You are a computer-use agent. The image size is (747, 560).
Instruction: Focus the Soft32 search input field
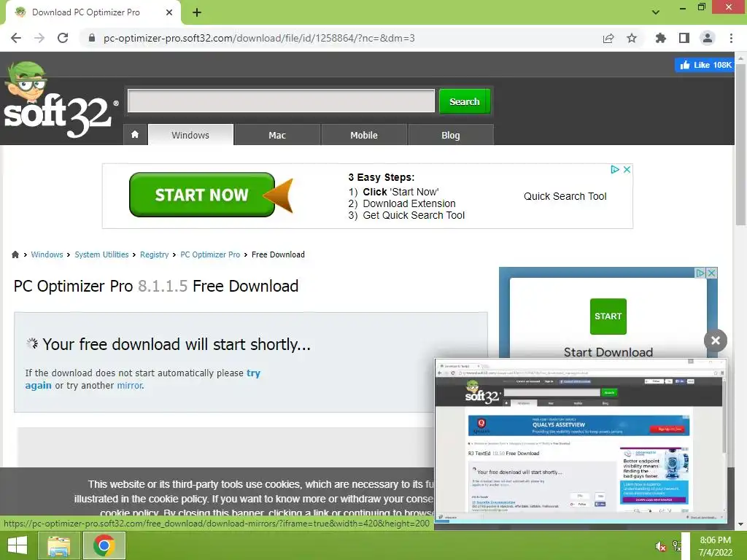[281, 101]
